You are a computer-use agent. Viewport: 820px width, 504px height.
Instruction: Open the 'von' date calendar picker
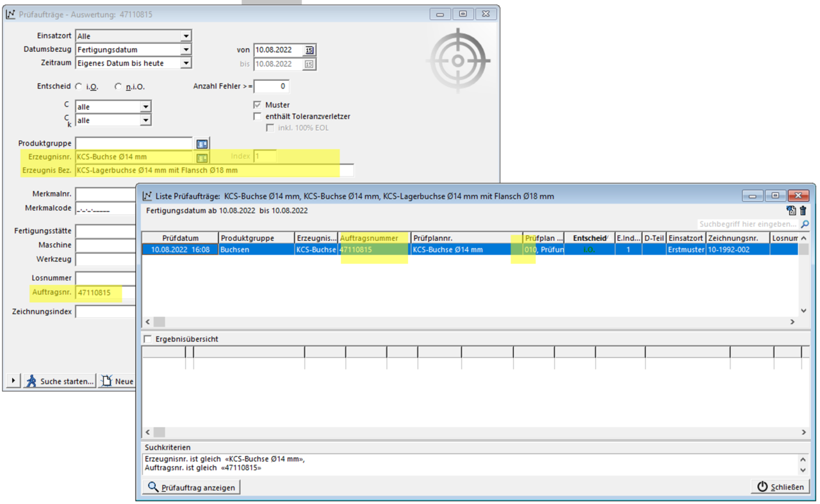tap(309, 50)
